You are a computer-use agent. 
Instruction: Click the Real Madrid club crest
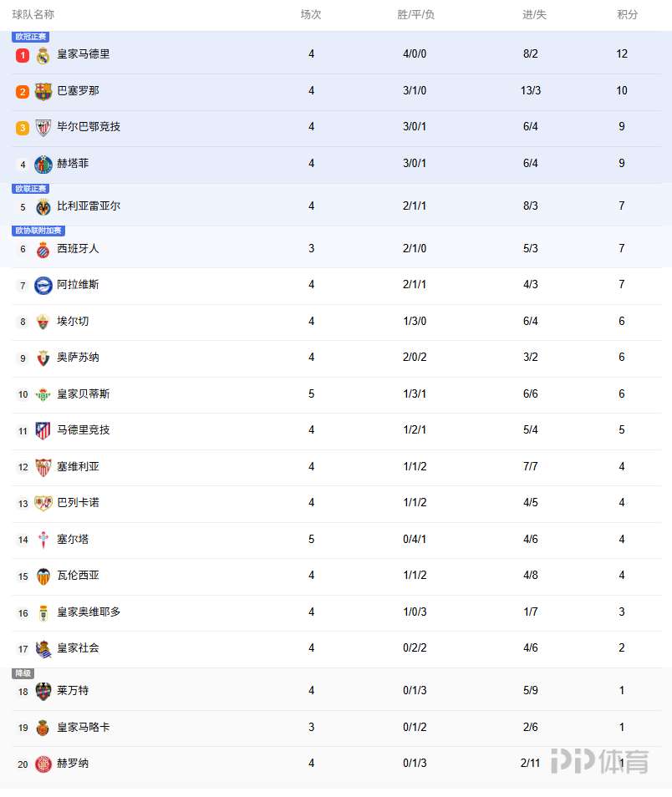point(43,55)
